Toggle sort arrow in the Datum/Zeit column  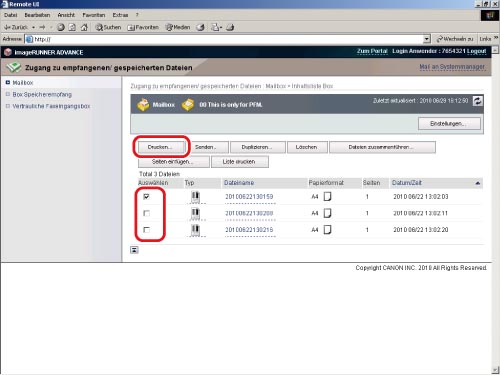[x=477, y=183]
